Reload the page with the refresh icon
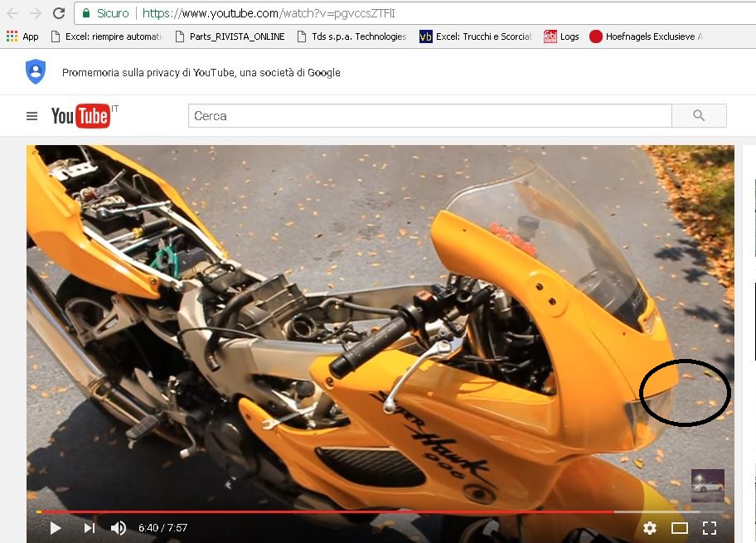The image size is (756, 543). (x=59, y=13)
